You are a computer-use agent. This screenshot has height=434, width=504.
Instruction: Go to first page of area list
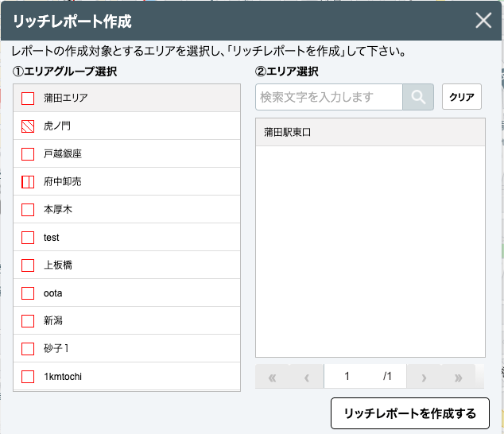click(x=273, y=377)
